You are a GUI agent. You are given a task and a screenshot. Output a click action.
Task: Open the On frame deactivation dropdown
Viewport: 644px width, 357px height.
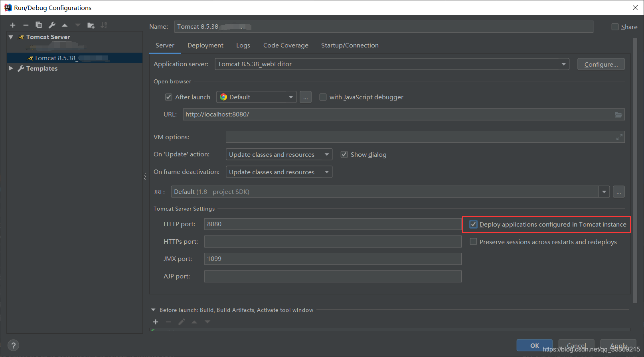point(279,172)
